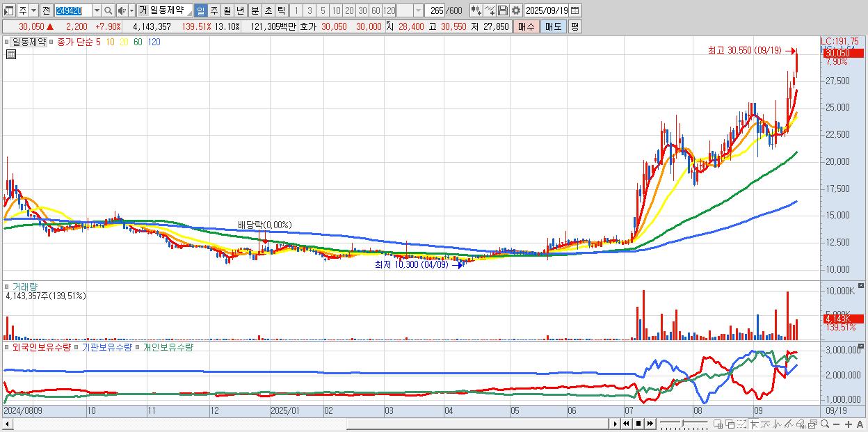Close the investor holdings panel X button

[861, 346]
